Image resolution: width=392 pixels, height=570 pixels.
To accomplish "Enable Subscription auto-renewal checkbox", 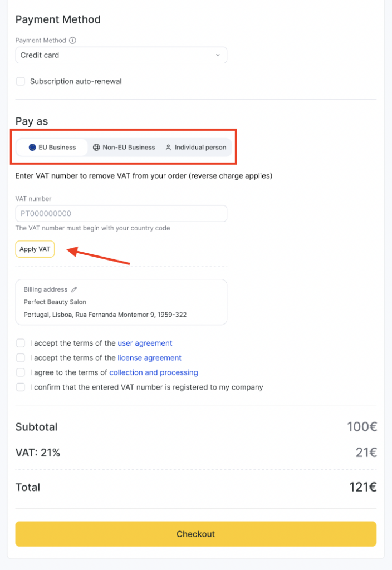I will click(21, 81).
